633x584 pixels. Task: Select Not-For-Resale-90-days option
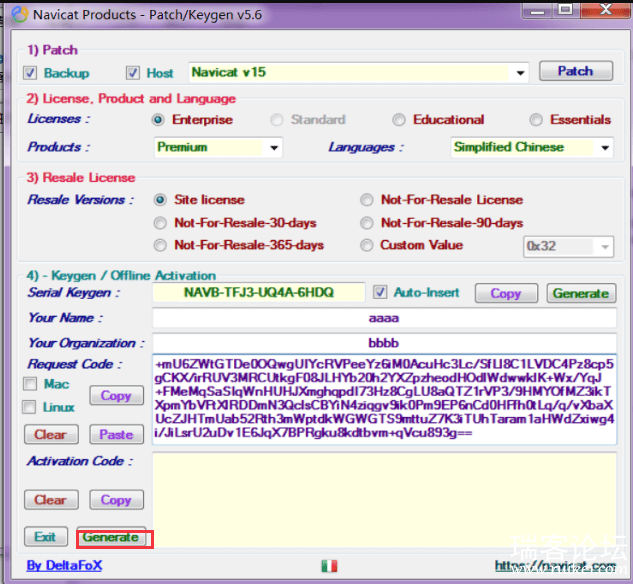(x=367, y=223)
